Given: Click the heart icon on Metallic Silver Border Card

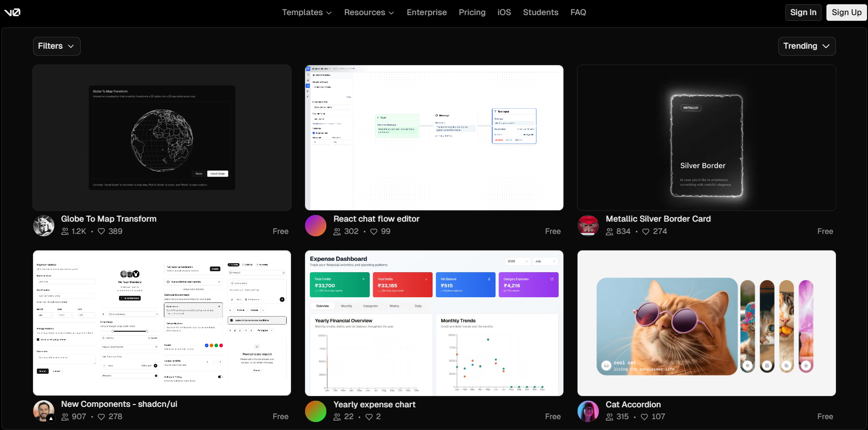Looking at the screenshot, I should 645,232.
